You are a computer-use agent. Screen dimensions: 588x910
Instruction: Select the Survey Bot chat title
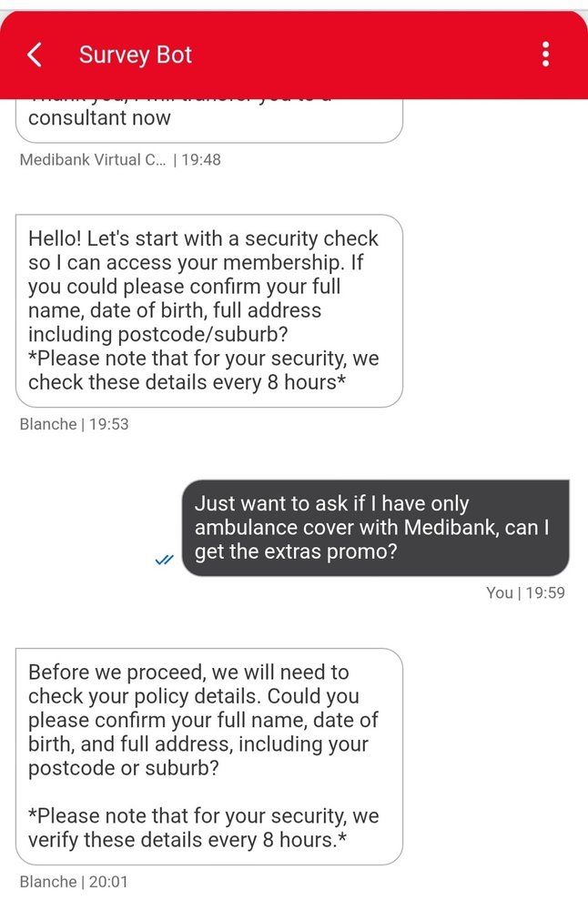(x=136, y=56)
